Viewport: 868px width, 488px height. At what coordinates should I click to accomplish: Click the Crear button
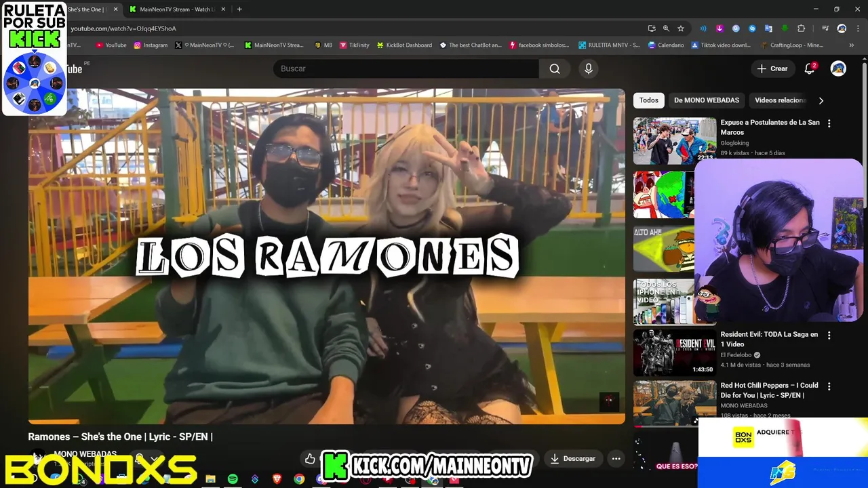[772, 68]
